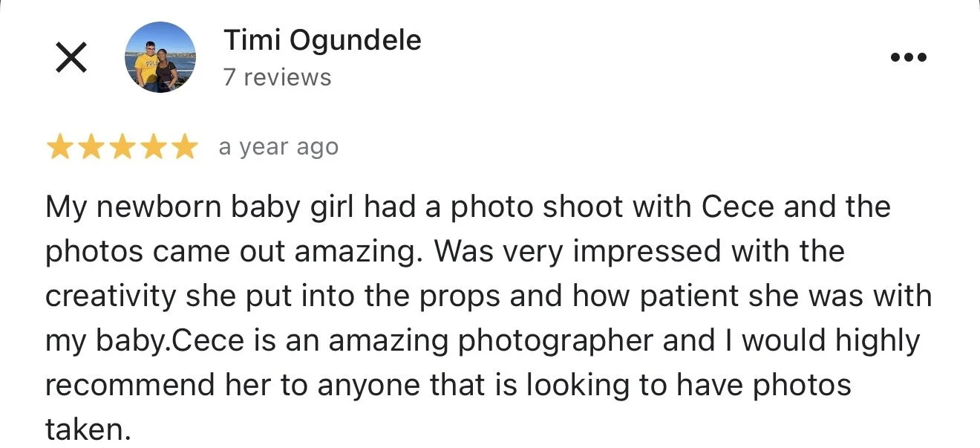Viewport: 980px width, 448px height.
Task: Click the line starting 'recommend her to anyone'
Action: tap(448, 386)
